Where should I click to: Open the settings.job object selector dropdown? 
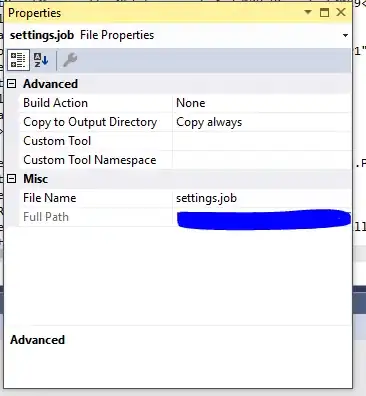[x=345, y=35]
